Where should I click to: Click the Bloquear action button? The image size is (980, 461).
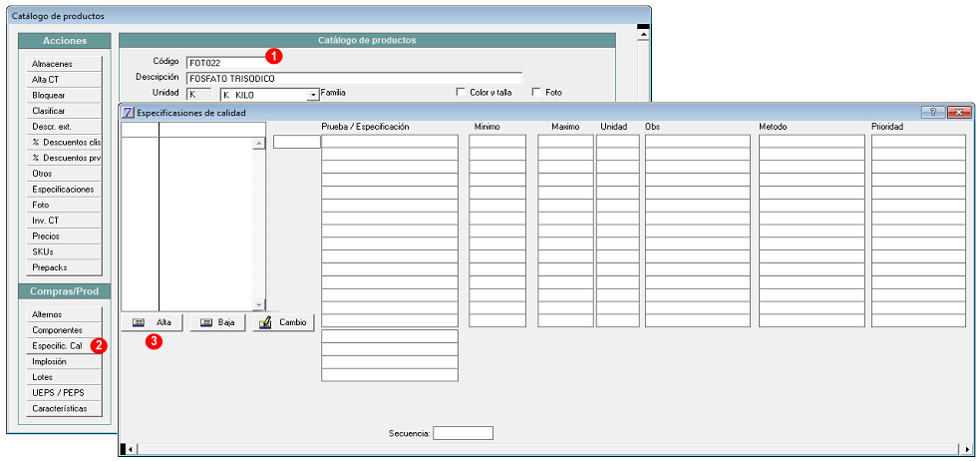coord(65,95)
